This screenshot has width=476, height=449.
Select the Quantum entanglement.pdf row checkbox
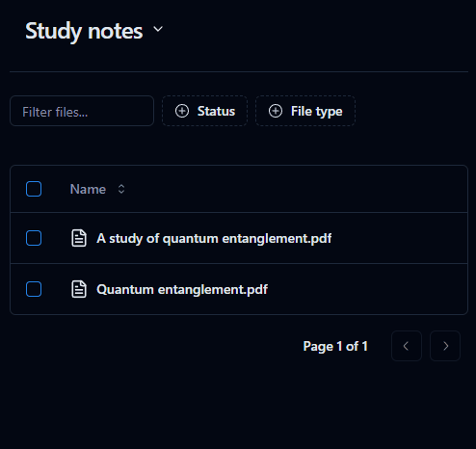[x=34, y=289]
